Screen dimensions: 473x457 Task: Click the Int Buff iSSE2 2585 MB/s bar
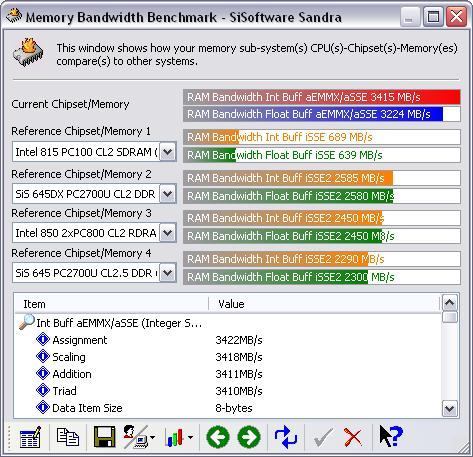tap(322, 178)
